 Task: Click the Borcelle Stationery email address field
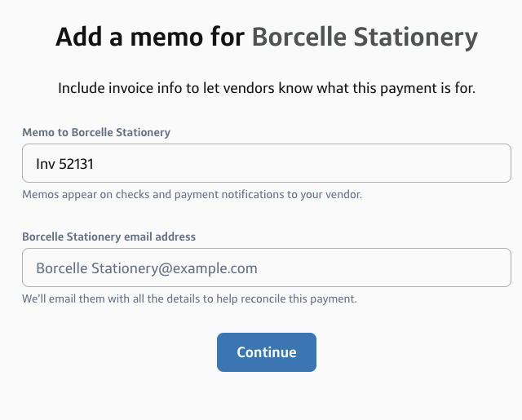(x=266, y=267)
